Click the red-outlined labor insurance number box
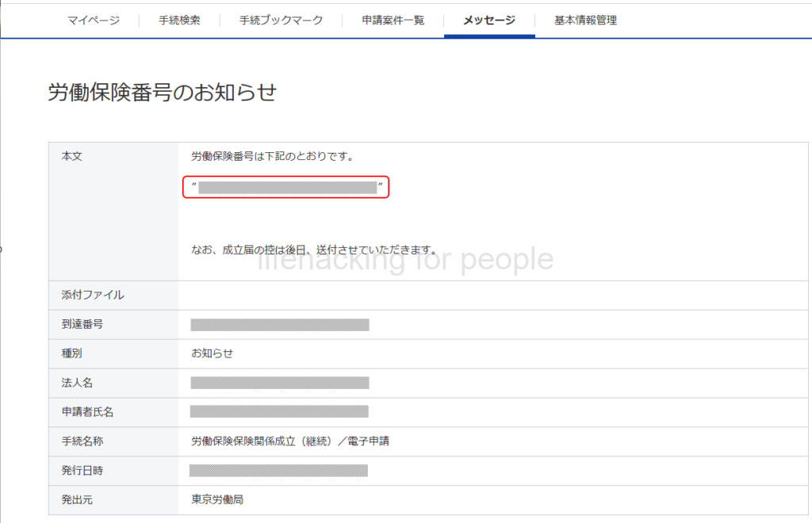Screen dimensions: 812x523 point(287,188)
